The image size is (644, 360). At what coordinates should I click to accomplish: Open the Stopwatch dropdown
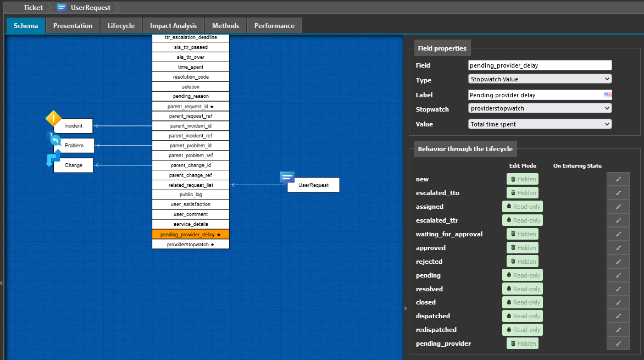tap(540, 109)
